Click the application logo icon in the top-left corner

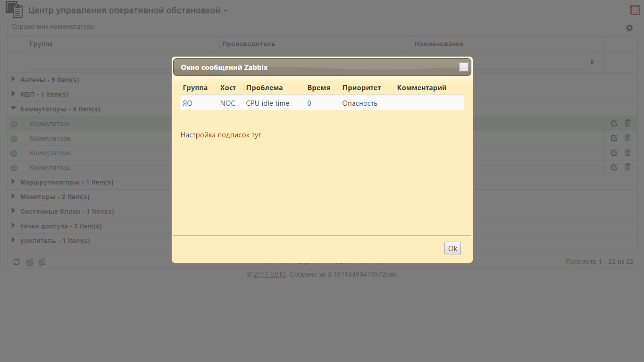14,10
